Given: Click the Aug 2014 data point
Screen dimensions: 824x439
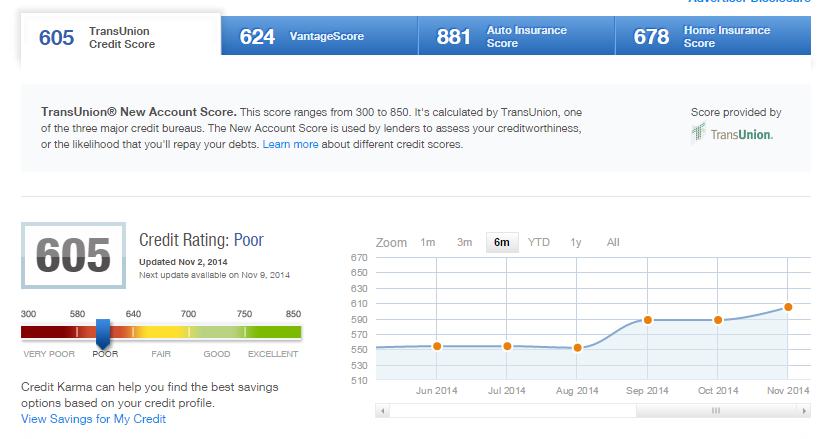Looking at the screenshot, I should tap(577, 348).
